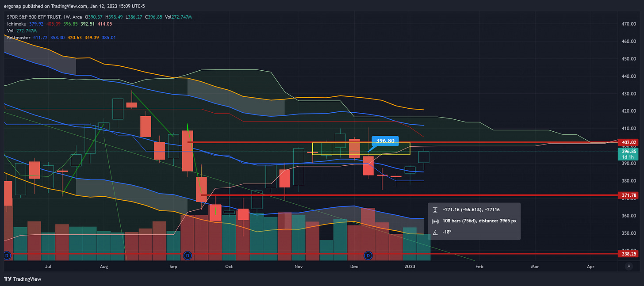Click the Apr label on time axis

click(590, 267)
